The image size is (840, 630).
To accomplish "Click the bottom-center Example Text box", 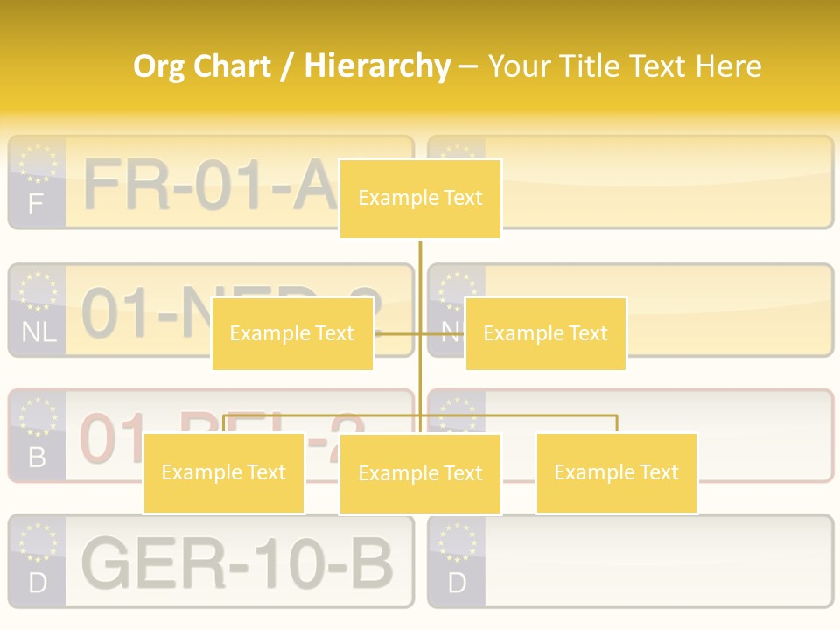I will [420, 473].
